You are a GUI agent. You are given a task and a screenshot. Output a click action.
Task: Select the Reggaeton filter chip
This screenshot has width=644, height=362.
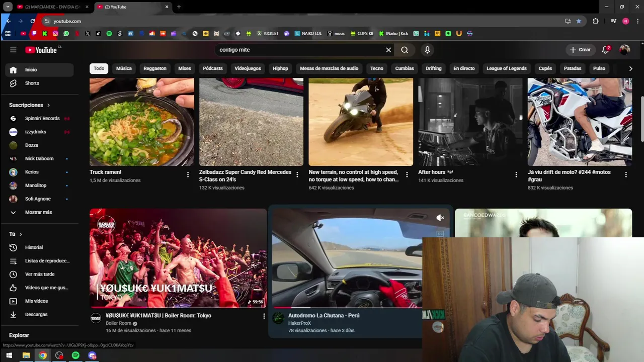point(155,68)
